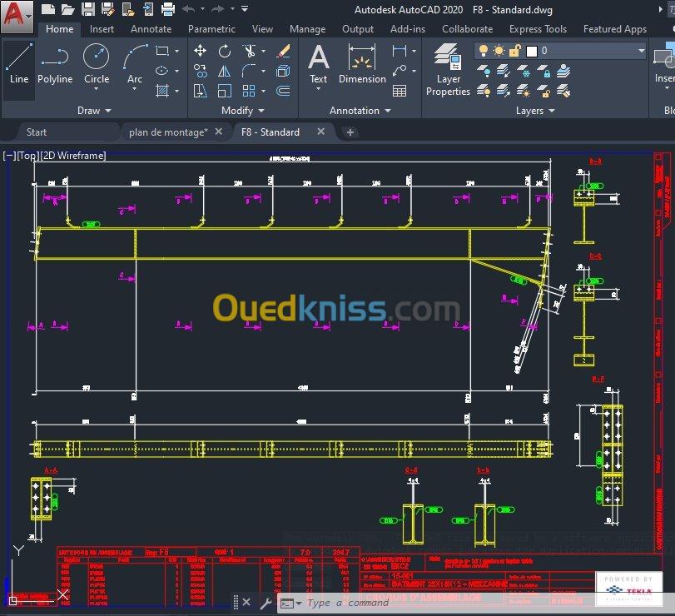Select the Line drawing tool
The height and width of the screenshot is (616, 675).
[19, 64]
